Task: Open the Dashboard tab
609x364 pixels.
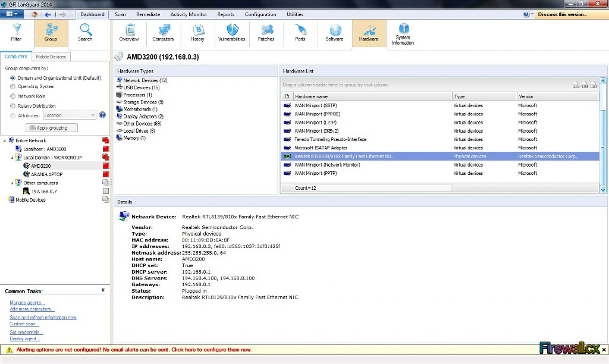Action: click(92, 14)
